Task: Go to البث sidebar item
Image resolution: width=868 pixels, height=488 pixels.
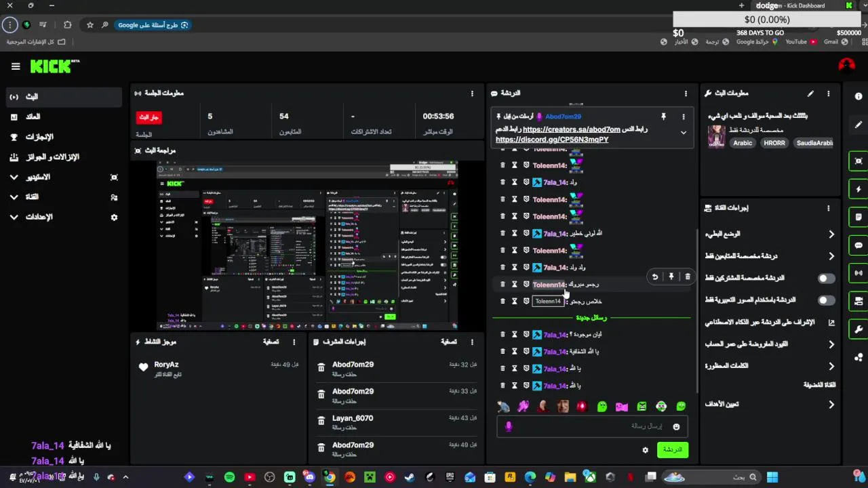Action: pos(64,97)
